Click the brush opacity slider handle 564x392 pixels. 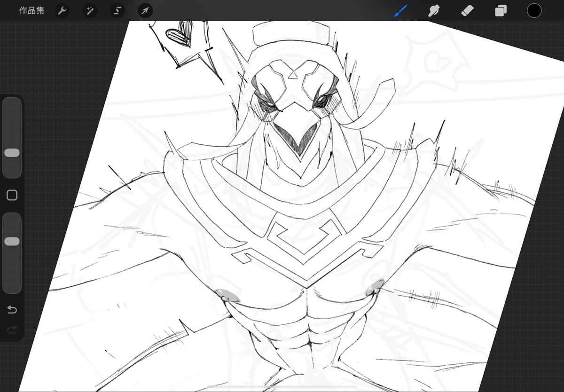point(12,241)
